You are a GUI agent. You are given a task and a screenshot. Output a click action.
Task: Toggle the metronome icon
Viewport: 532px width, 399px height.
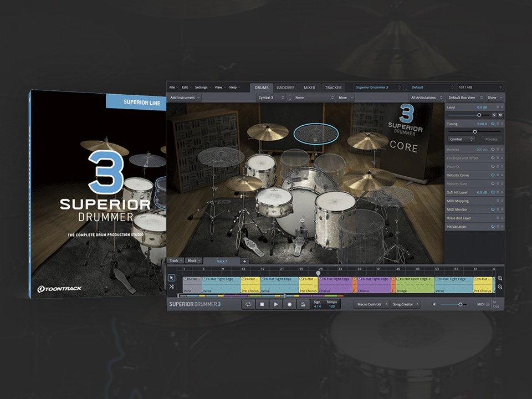coord(303,304)
